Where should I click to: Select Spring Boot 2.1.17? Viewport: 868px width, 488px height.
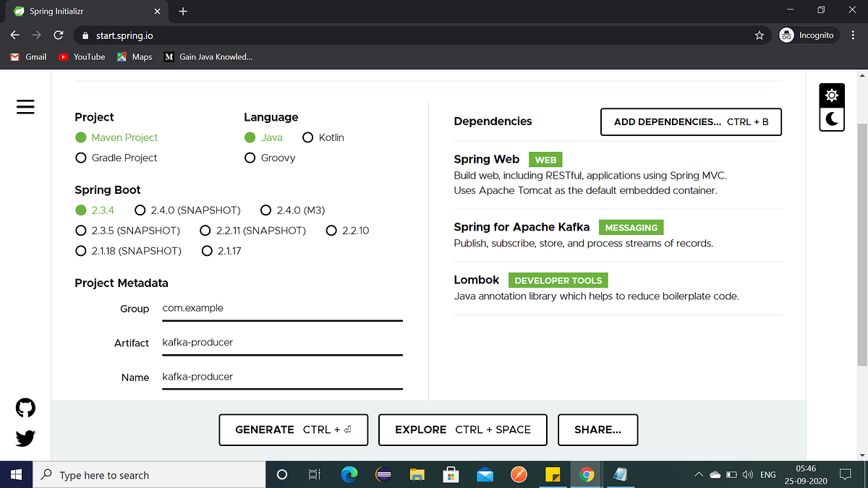221,251
